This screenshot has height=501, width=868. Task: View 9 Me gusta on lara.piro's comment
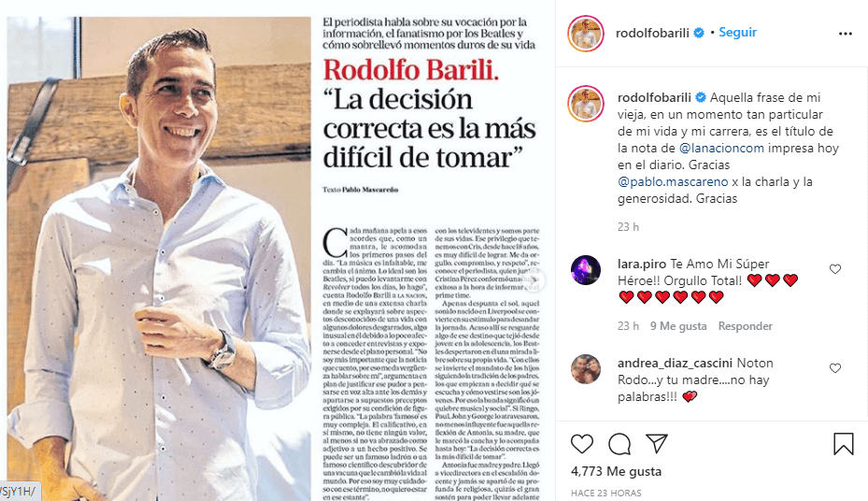tap(678, 326)
